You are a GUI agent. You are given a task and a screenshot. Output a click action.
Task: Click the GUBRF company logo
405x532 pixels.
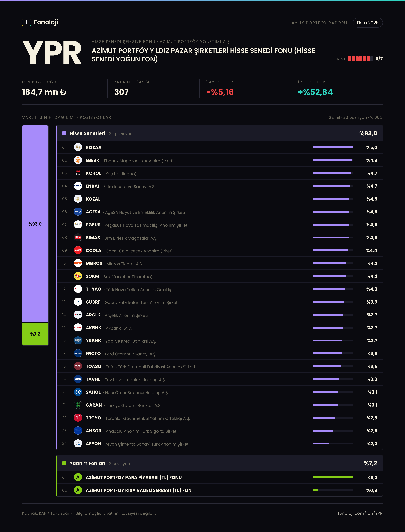(x=78, y=302)
